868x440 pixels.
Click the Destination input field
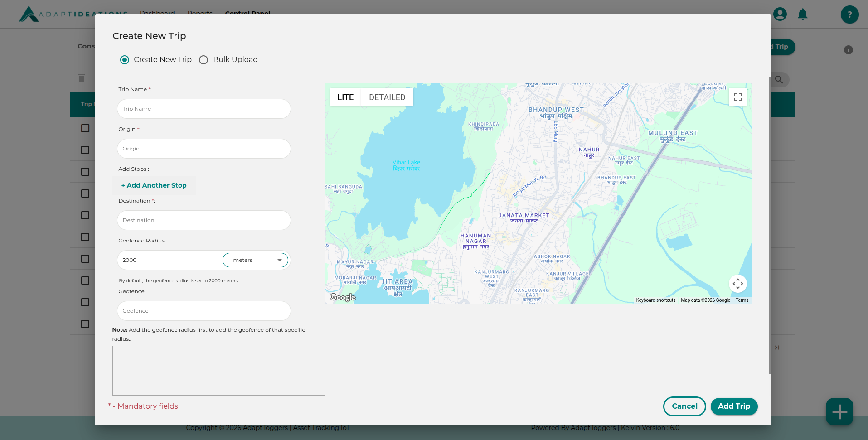[204, 220]
